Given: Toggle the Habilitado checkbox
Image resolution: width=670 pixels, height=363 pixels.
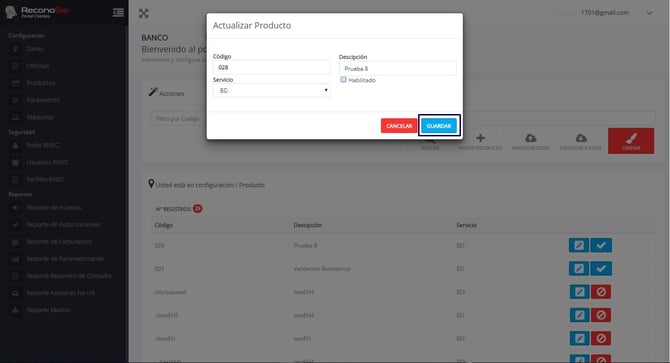Looking at the screenshot, I should [x=344, y=80].
